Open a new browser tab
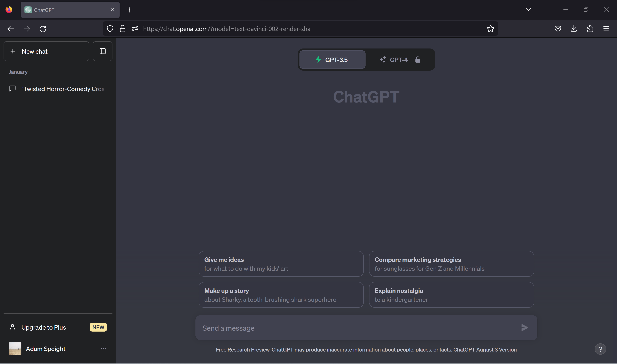Viewport: 617px width, 364px height. (x=129, y=10)
